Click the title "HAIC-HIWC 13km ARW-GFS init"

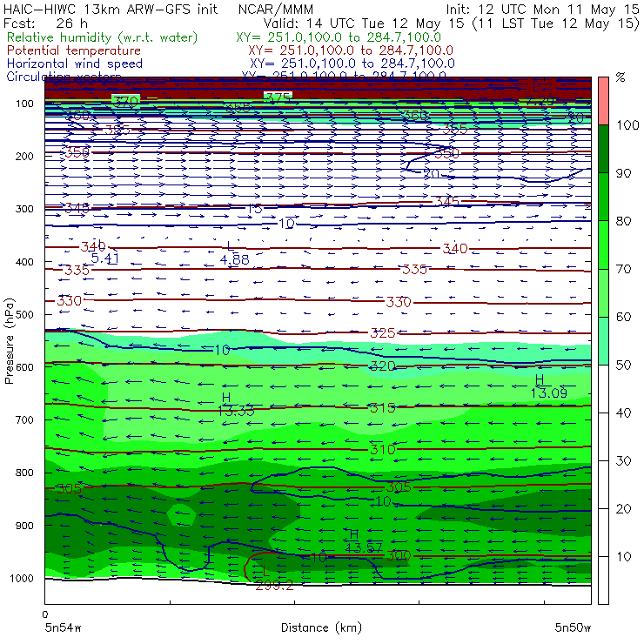point(110,10)
